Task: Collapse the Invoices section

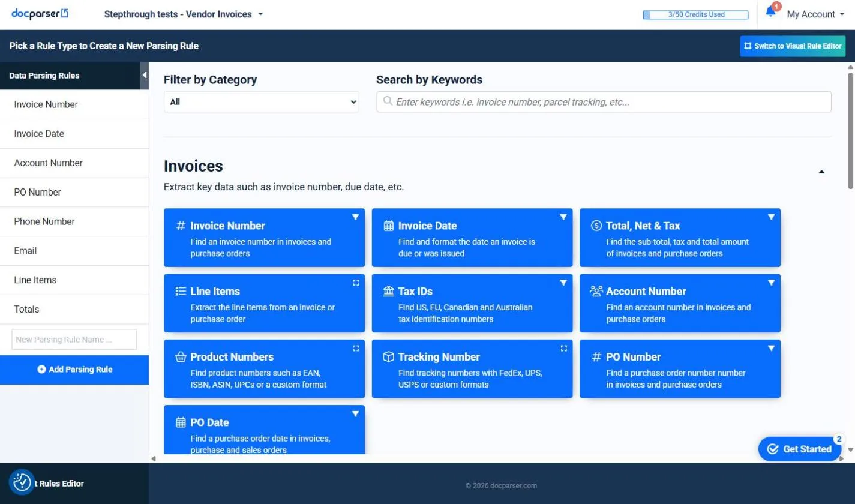Action: pos(821,172)
